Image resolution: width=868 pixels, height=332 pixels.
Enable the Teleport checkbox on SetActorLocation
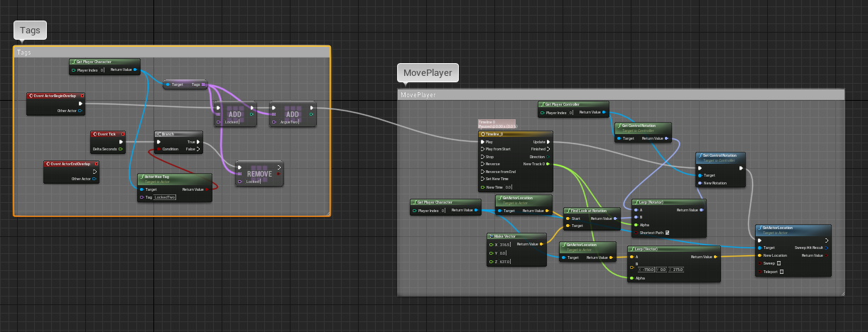(782, 272)
